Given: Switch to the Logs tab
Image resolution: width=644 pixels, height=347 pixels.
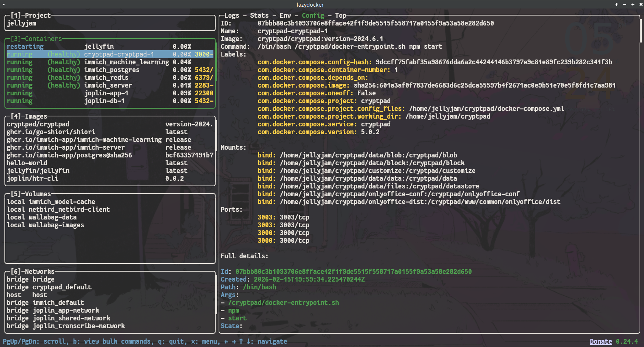Looking at the screenshot, I should coord(232,16).
